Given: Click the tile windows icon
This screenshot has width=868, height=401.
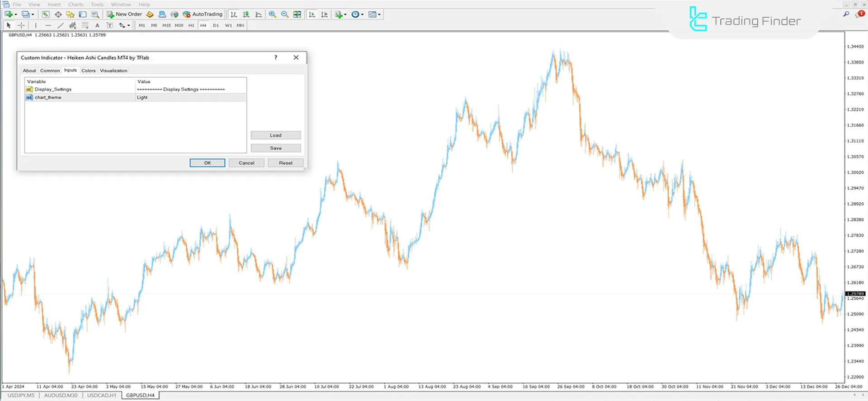Looking at the screenshot, I should point(297,14).
